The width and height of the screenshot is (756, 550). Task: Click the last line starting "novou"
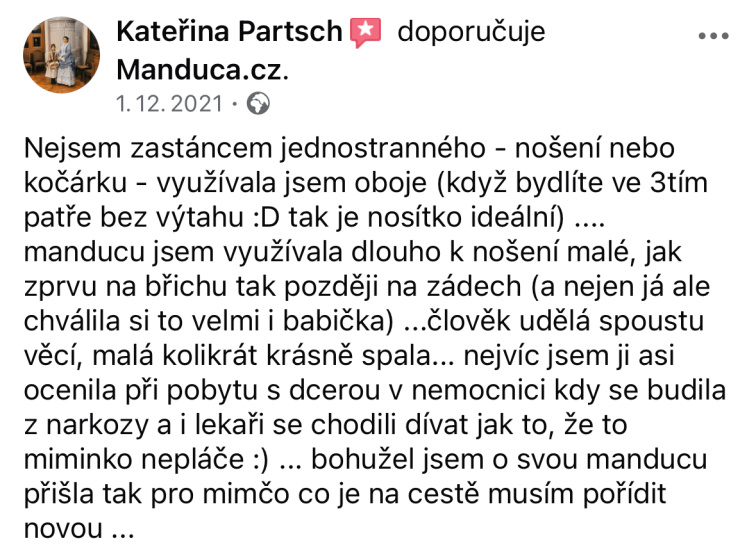(77, 529)
